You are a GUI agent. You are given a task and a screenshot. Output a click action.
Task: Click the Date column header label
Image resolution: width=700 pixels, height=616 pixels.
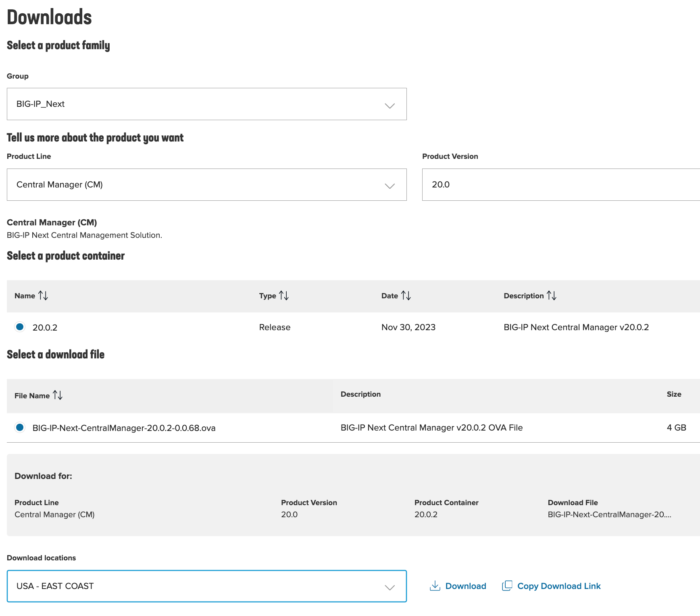pyautogui.click(x=390, y=296)
